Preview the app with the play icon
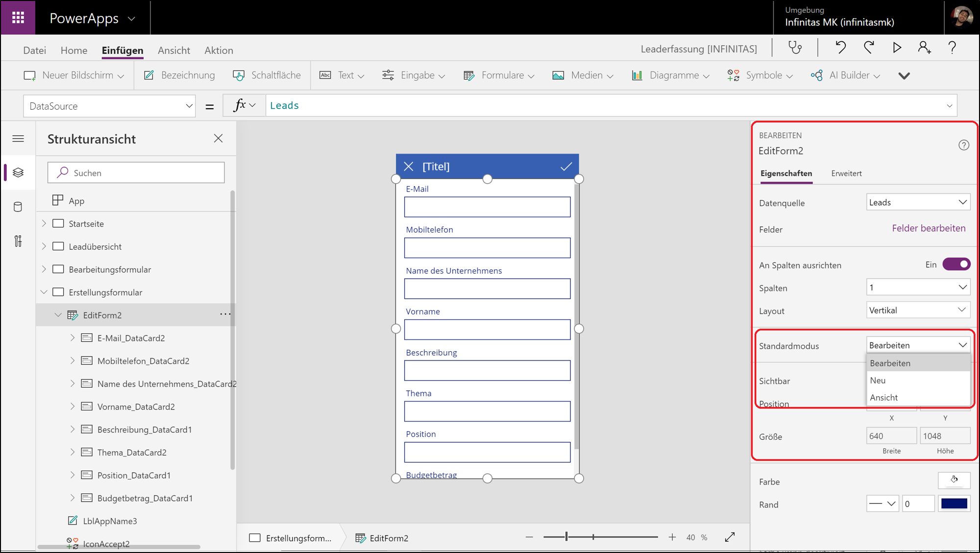This screenshot has height=553, width=980. click(x=897, y=48)
